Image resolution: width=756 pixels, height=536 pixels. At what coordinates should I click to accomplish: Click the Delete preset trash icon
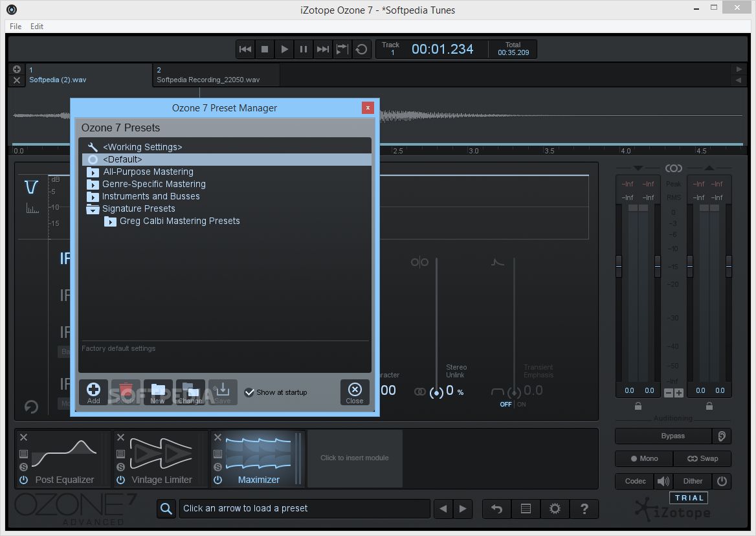click(126, 392)
